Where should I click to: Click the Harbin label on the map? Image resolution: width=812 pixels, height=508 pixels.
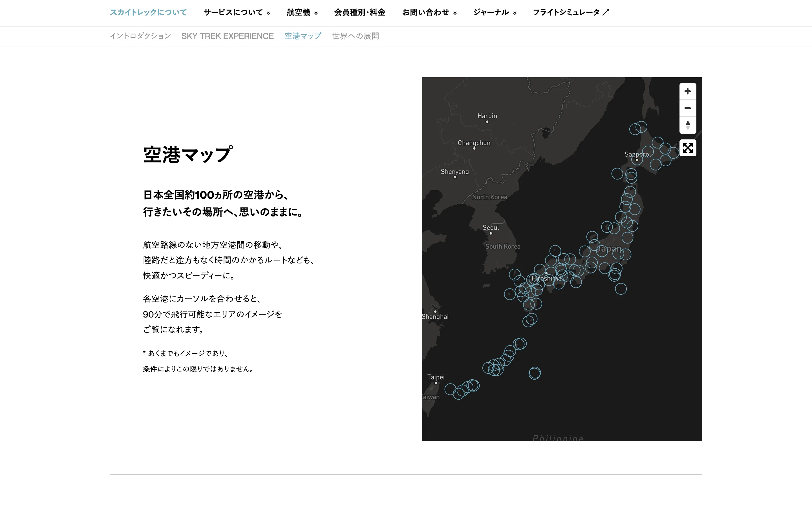coord(487,116)
